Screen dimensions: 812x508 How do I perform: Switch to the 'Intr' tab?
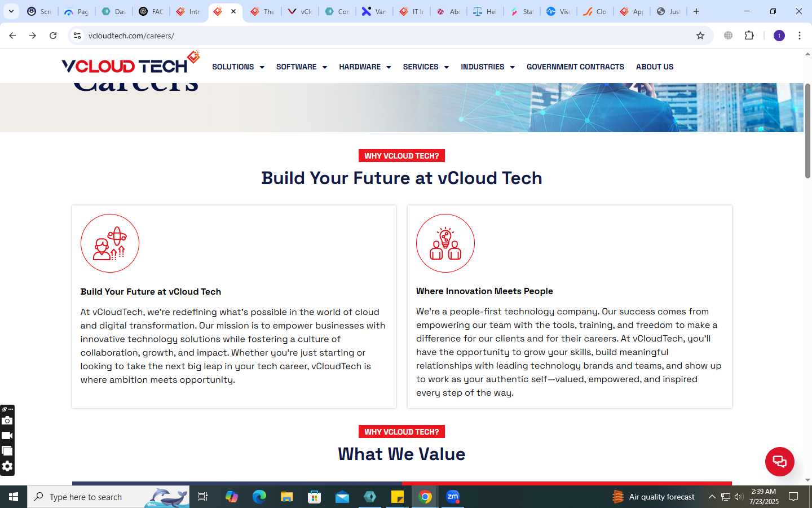click(188, 11)
